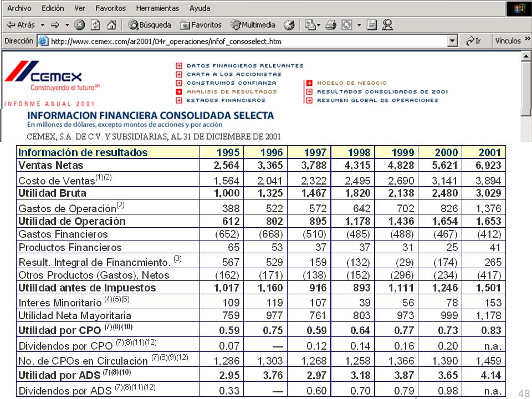The height and width of the screenshot is (399, 532).
Task: Expand the Vínculos links chevron
Action: [x=527, y=39]
